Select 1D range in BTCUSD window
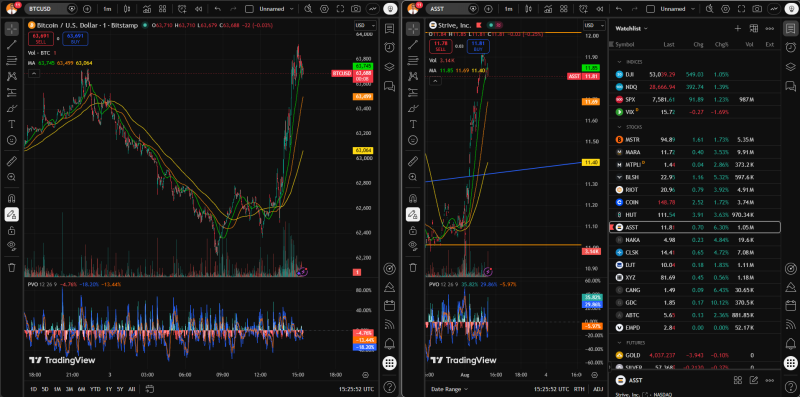The image size is (800, 397). (34, 389)
